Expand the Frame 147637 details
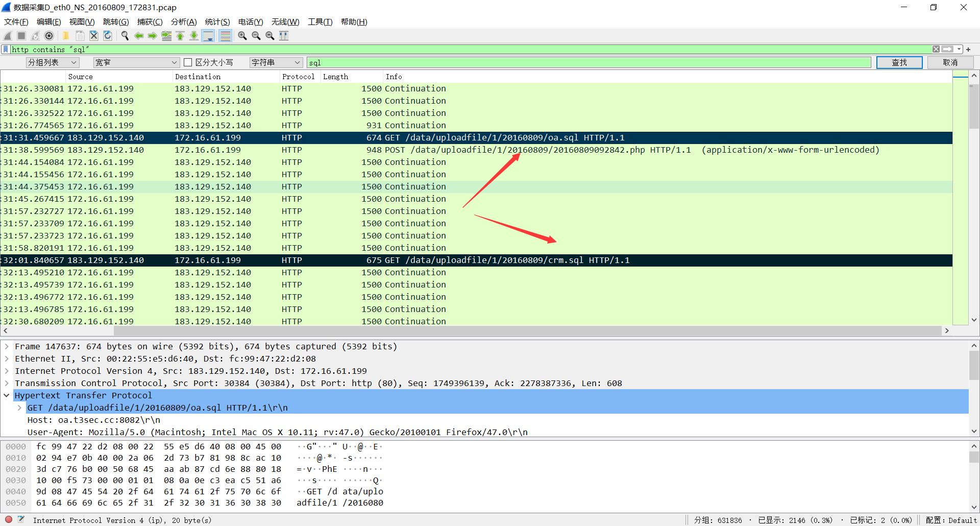The height and width of the screenshot is (526, 980). 7,346
